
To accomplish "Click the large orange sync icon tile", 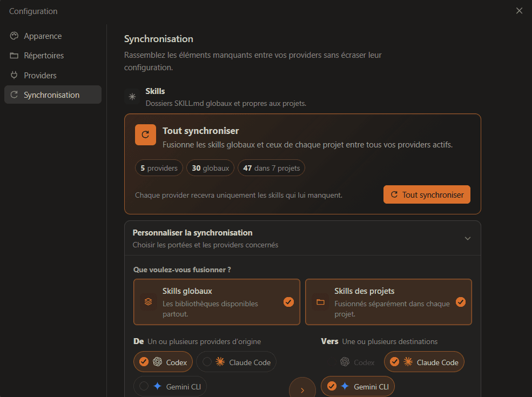I will 145,134.
